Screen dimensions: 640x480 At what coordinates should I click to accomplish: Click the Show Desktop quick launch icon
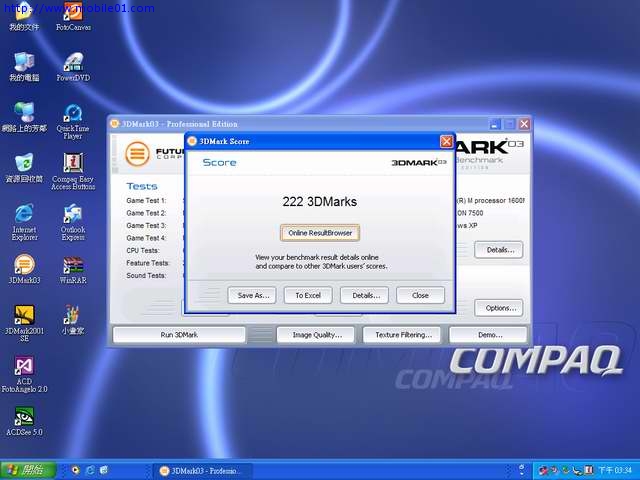[104, 470]
